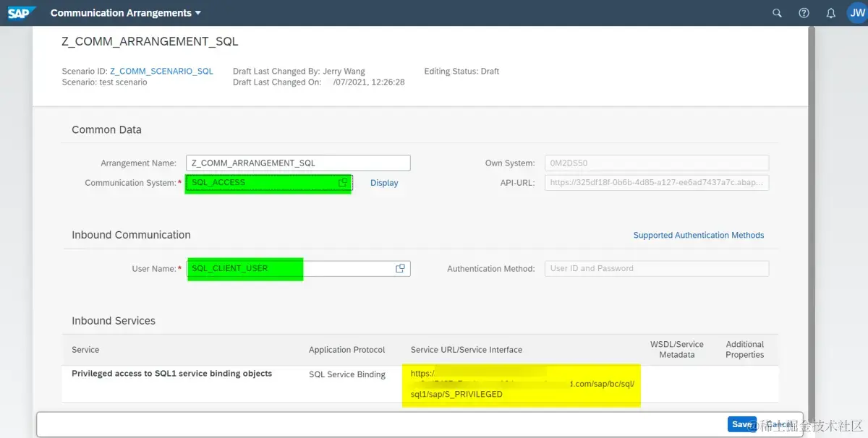
Task: Open value help for User Name field
Action: point(400,268)
